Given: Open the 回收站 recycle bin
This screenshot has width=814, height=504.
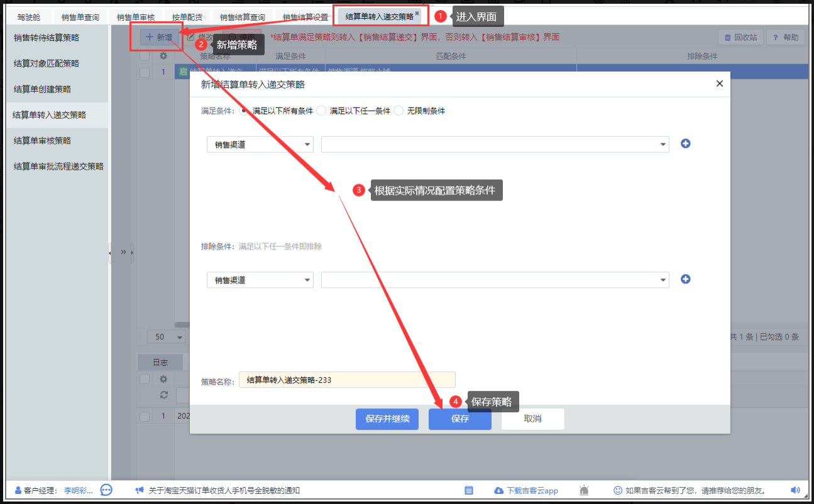Looking at the screenshot, I should pyautogui.click(x=740, y=37).
